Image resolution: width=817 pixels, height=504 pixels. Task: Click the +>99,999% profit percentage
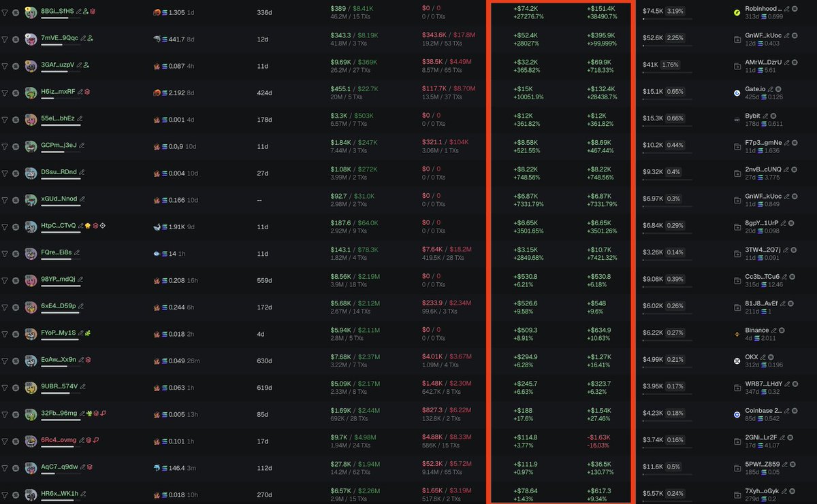click(x=602, y=43)
